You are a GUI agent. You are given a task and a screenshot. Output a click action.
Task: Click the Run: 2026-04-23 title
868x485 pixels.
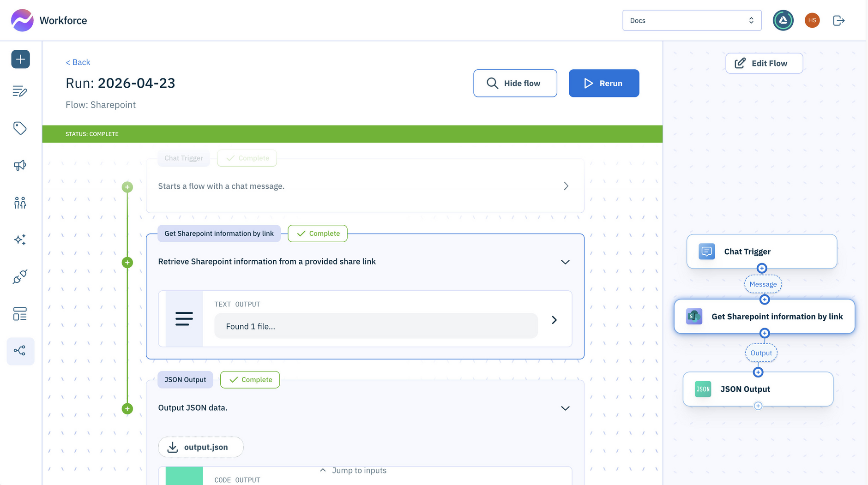pos(121,83)
